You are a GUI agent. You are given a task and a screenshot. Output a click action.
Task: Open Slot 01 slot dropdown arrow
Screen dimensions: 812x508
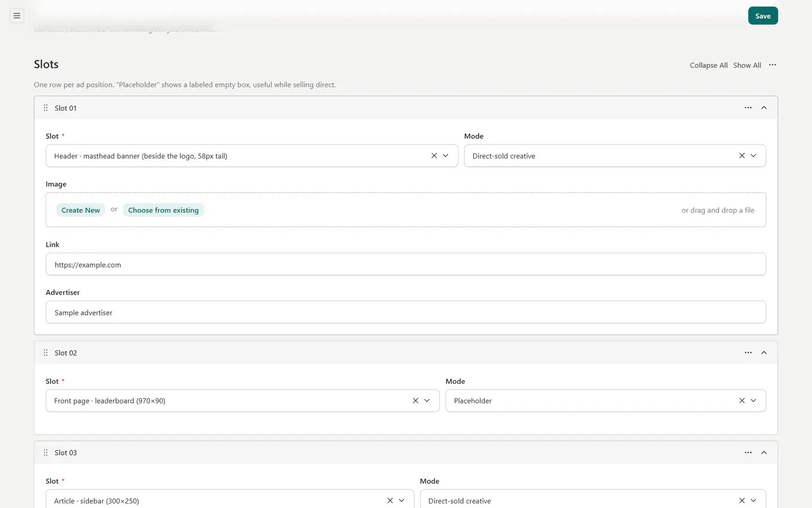pyautogui.click(x=445, y=156)
